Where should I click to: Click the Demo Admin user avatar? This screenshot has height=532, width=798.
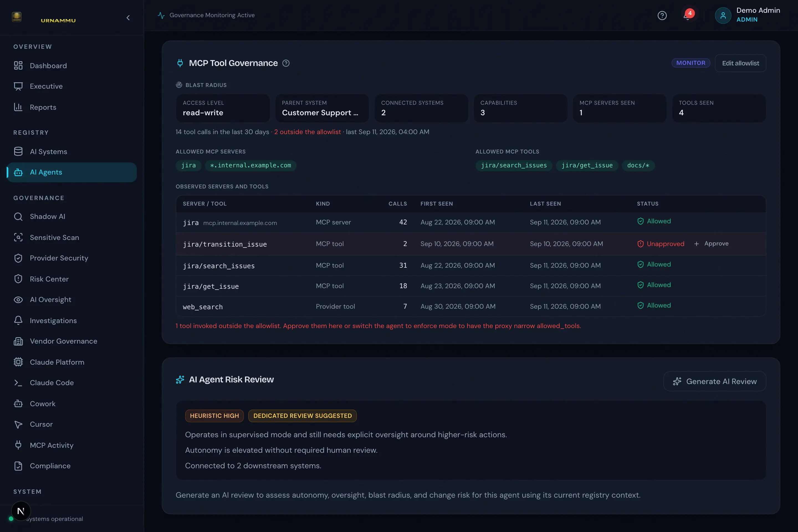pyautogui.click(x=723, y=16)
